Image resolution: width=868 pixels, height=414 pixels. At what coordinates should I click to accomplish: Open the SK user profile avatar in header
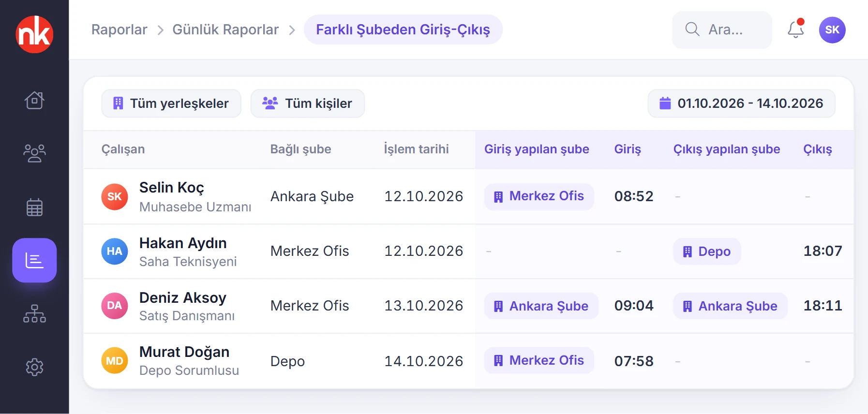click(x=832, y=30)
